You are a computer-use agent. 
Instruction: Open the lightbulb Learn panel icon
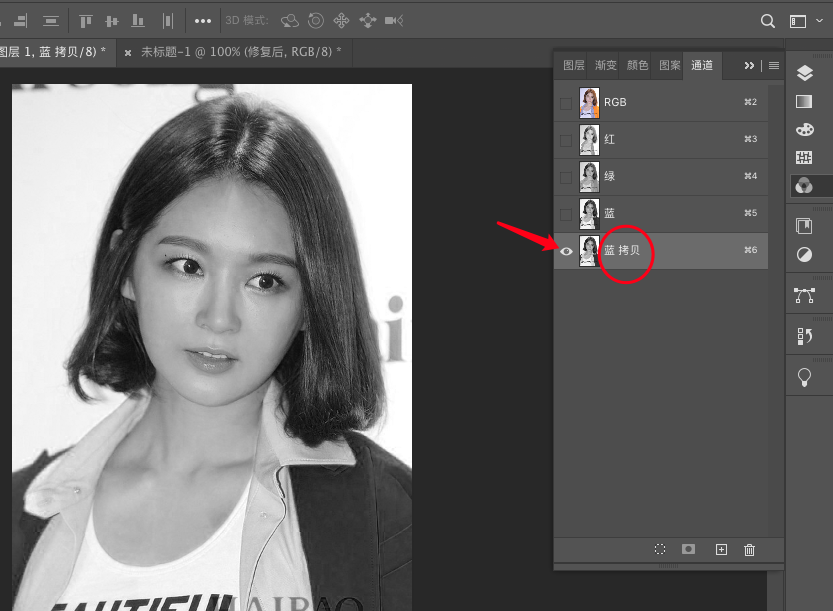pyautogui.click(x=804, y=377)
